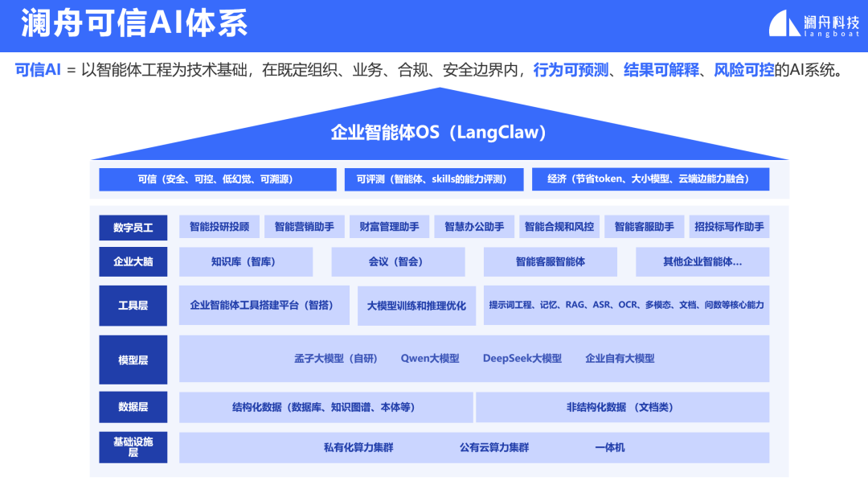Select the 知识库(智库) box
Screen dimensions: 868x485
point(246,262)
